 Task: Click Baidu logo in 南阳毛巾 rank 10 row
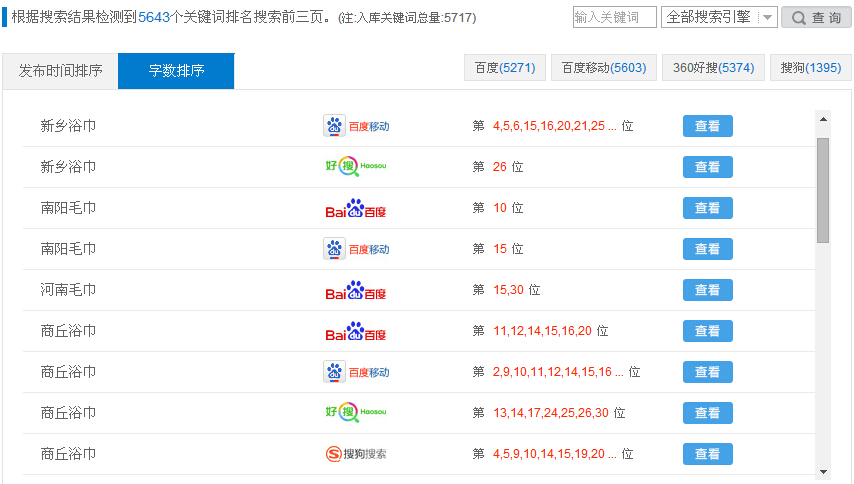pos(356,208)
